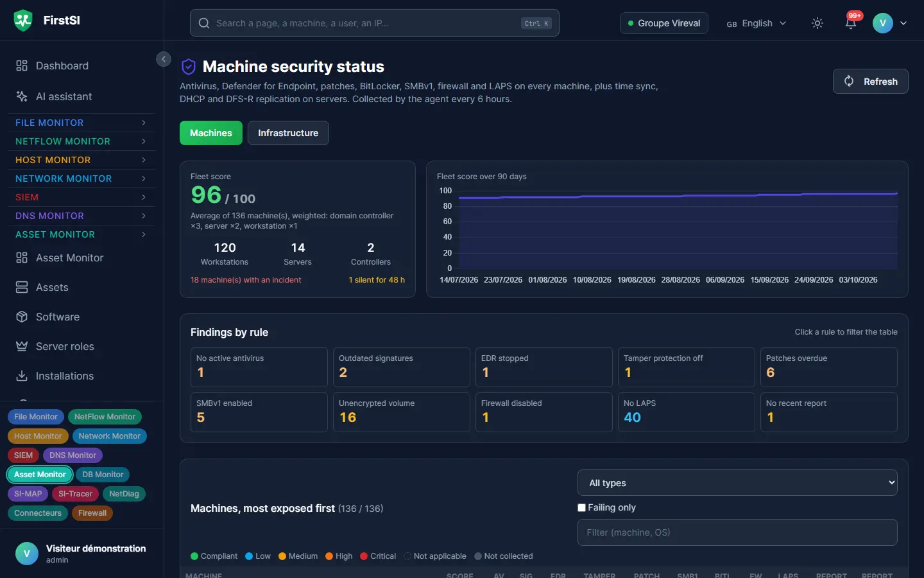
Task: Filter by Unencrypted volume rule card
Action: pos(401,412)
